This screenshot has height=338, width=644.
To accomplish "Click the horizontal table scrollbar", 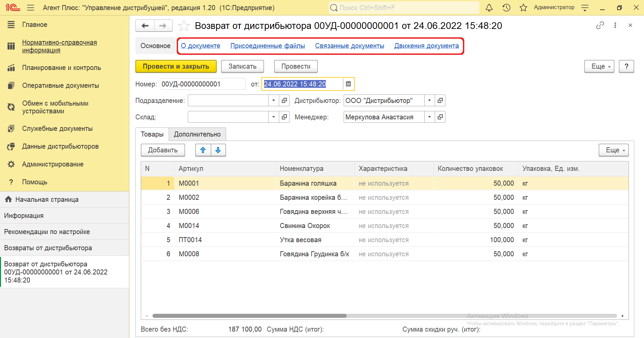I will (249, 316).
